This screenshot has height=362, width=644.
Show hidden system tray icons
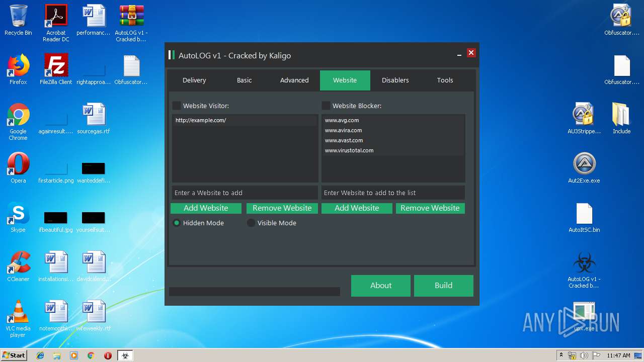561,355
